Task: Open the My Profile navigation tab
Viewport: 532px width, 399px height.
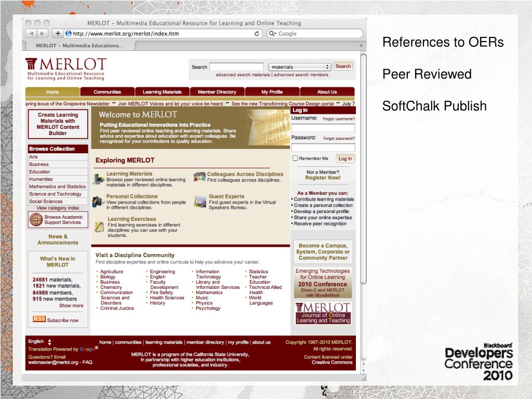Action: (272, 92)
